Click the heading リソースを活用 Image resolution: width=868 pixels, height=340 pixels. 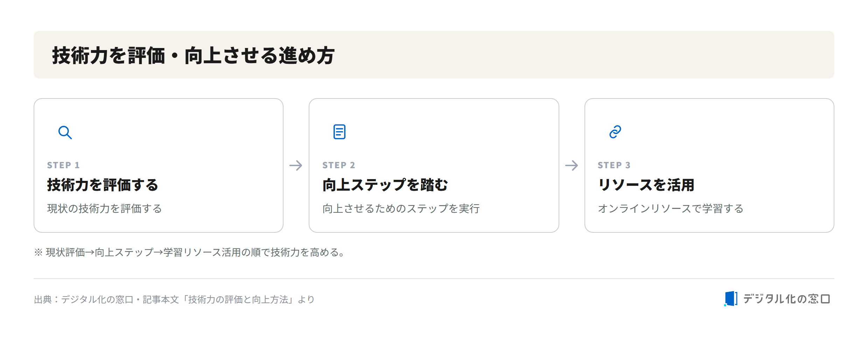pyautogui.click(x=646, y=185)
